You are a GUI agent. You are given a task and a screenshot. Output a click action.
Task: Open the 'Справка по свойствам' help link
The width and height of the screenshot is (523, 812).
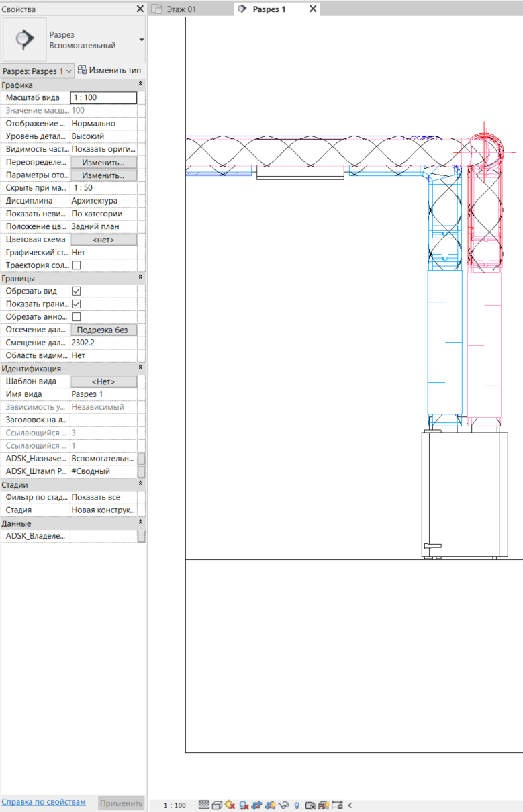tap(44, 802)
